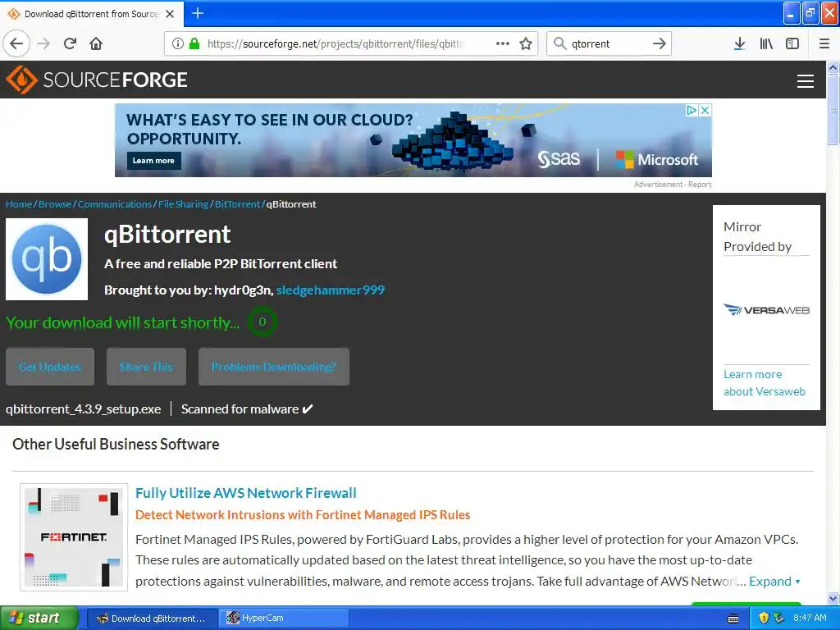Click the SourceForge logo

tap(97, 80)
